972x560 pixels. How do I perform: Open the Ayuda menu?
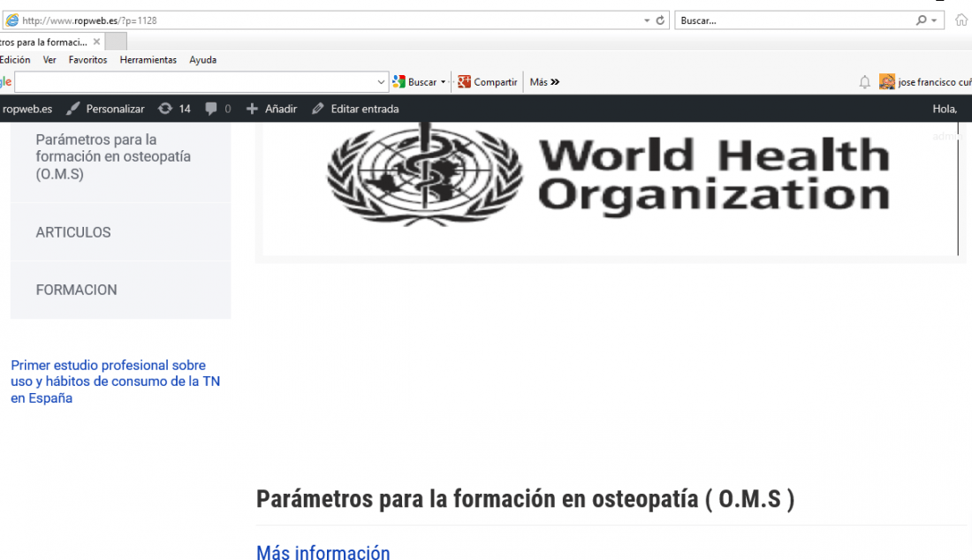pyautogui.click(x=202, y=60)
